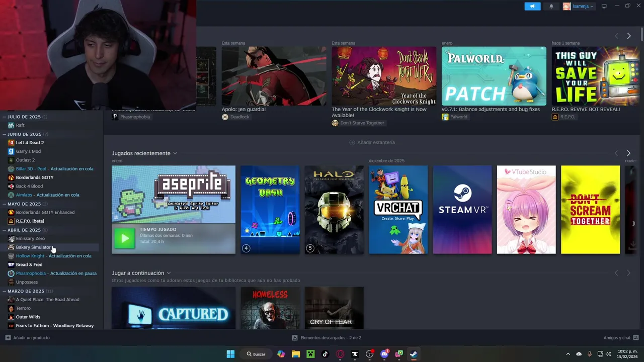This screenshot has height=362, width=644.
Task: Show hidden system tray icons
Action: point(568,354)
